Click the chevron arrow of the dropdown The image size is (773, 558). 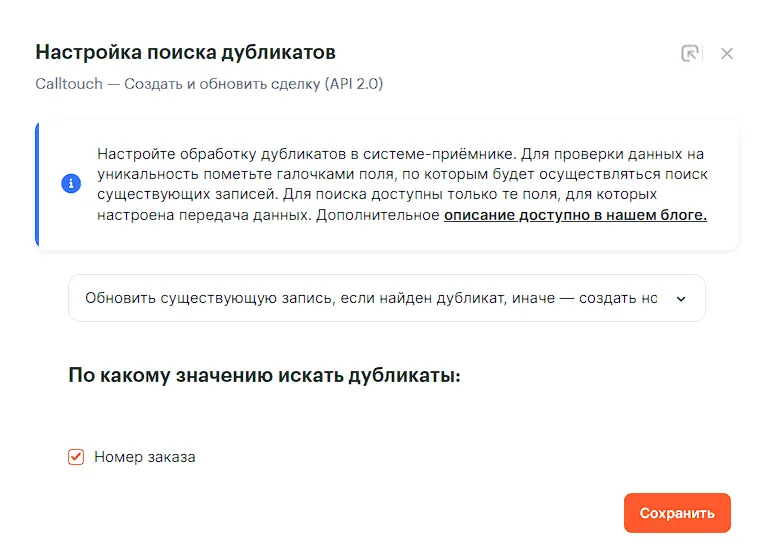pyautogui.click(x=681, y=298)
